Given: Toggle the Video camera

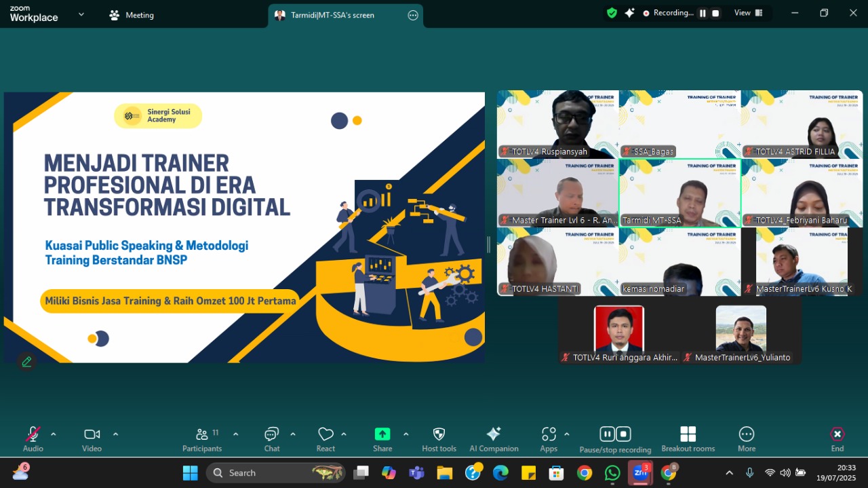Looking at the screenshot, I should 92,434.
